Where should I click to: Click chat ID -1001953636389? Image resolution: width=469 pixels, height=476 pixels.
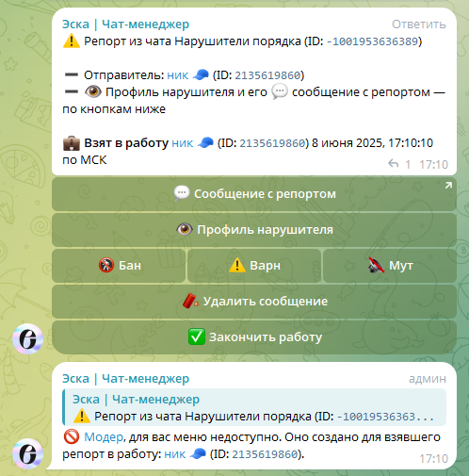374,41
